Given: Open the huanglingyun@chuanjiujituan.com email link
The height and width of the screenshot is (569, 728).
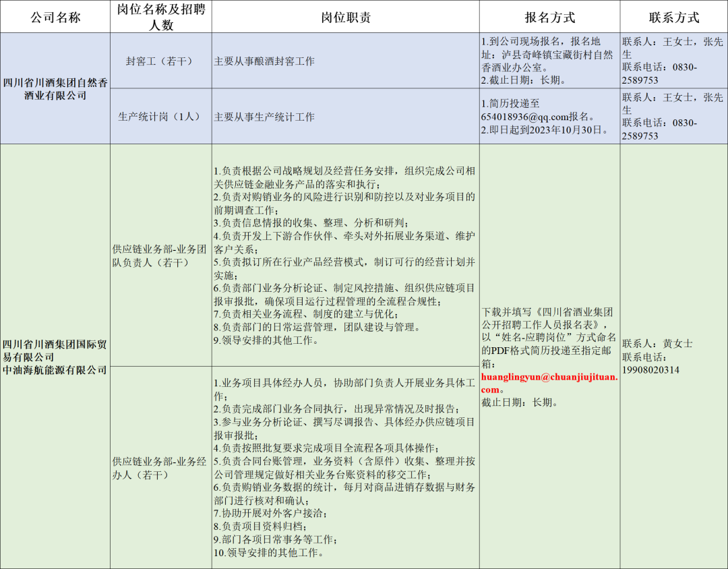Looking at the screenshot, I should point(550,383).
